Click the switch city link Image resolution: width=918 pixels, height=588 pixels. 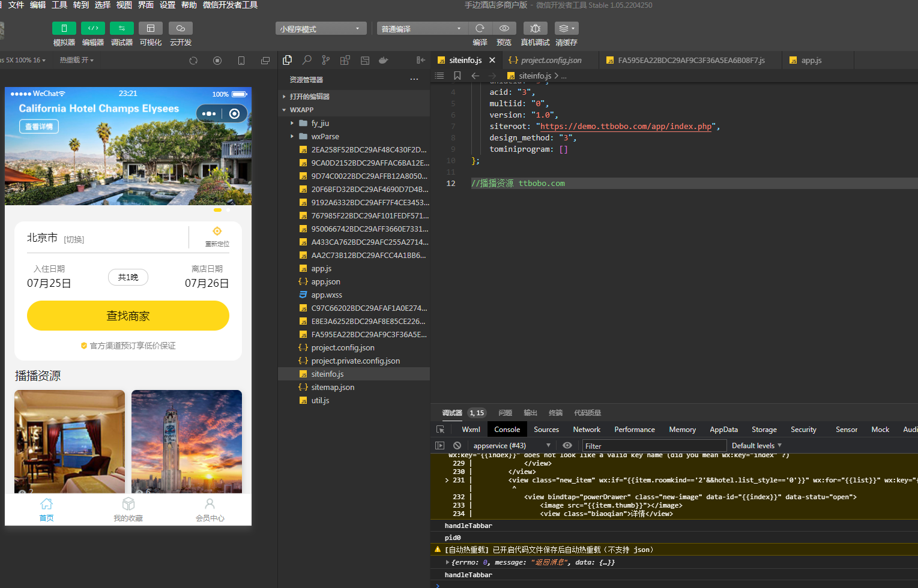[74, 239]
